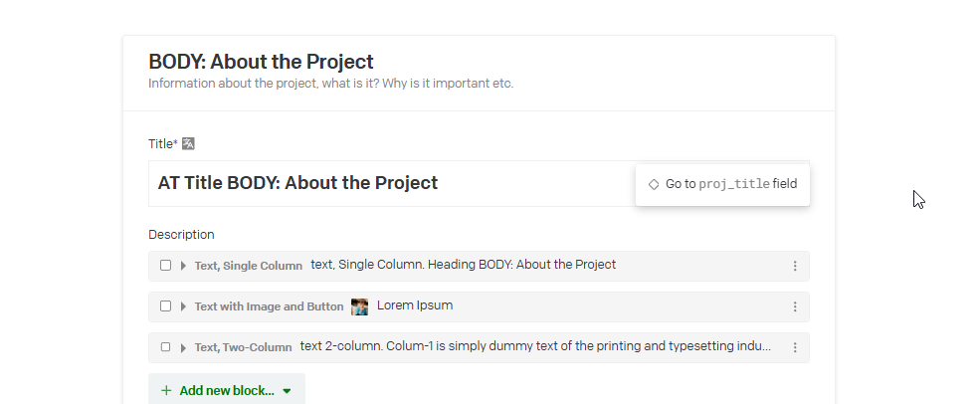Open the Add new block dropdown arrow
The width and height of the screenshot is (980, 404).
click(x=287, y=391)
